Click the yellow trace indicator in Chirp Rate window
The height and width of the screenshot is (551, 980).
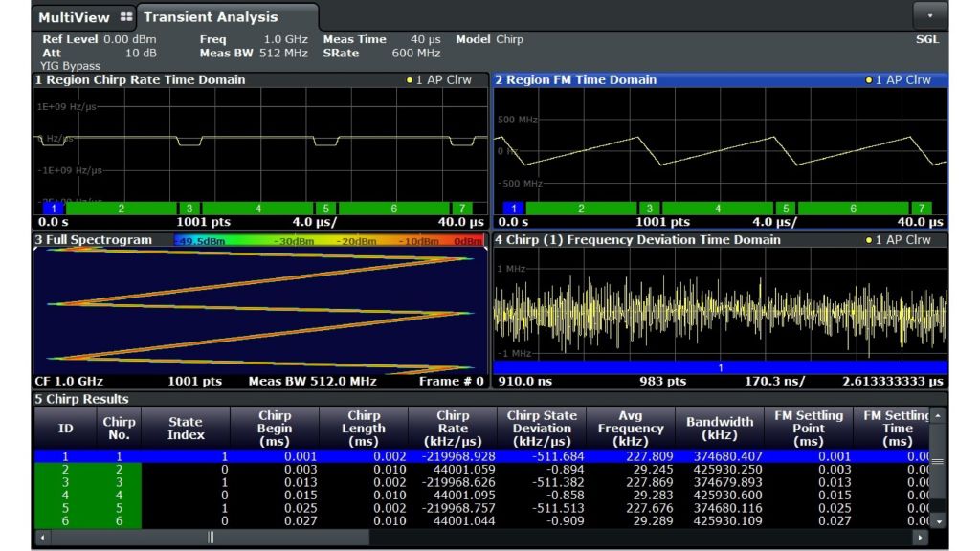[x=410, y=80]
